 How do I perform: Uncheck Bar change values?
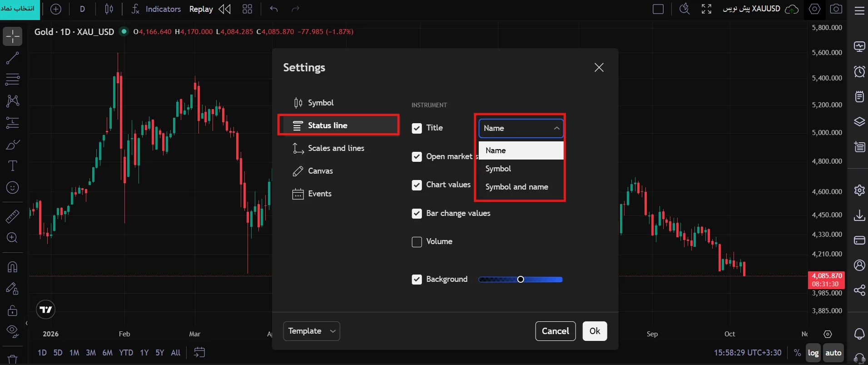pyautogui.click(x=417, y=214)
